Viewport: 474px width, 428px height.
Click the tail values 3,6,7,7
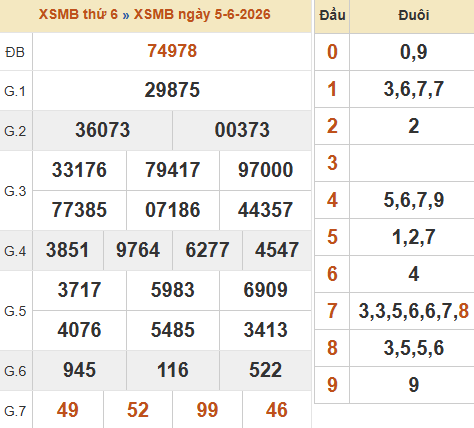pos(414,89)
